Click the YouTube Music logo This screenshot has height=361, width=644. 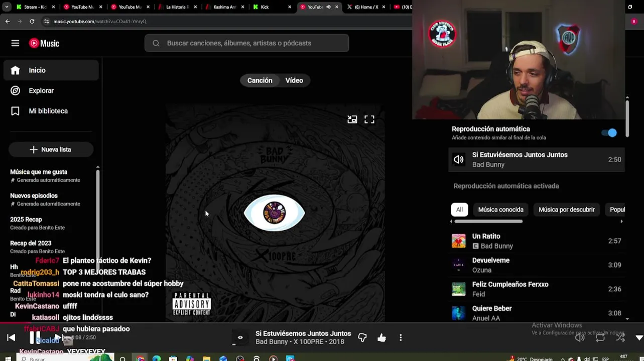point(44,43)
